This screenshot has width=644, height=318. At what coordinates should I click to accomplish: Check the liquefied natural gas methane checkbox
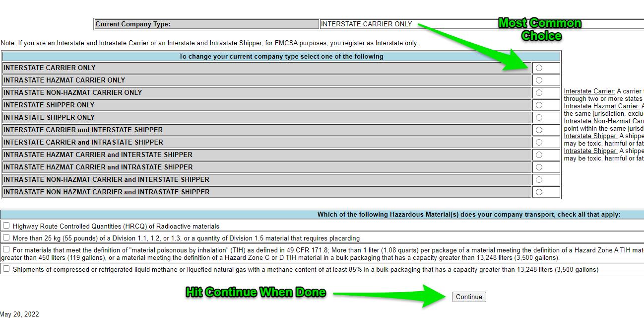pyautogui.click(x=6, y=269)
